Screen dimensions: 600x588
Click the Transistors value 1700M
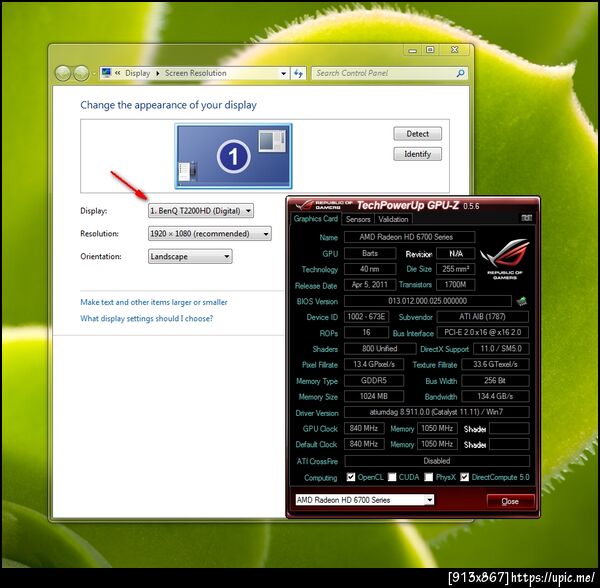pyautogui.click(x=456, y=285)
